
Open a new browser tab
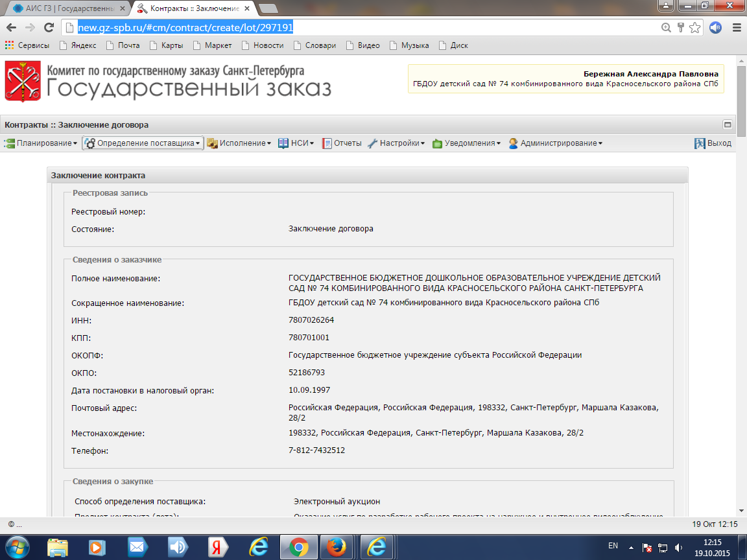[x=268, y=8]
